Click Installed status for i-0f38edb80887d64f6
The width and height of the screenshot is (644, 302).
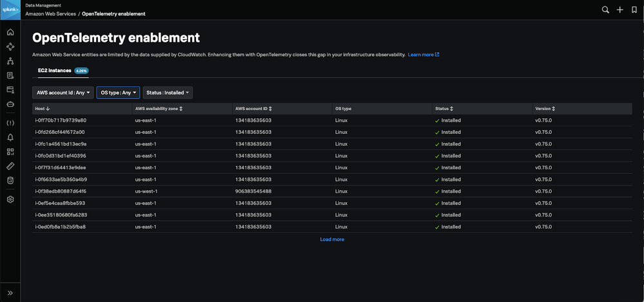tap(448, 191)
